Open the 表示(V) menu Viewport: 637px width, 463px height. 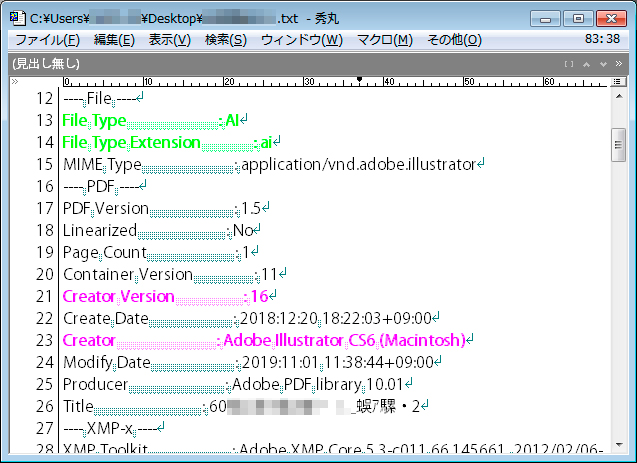169,40
